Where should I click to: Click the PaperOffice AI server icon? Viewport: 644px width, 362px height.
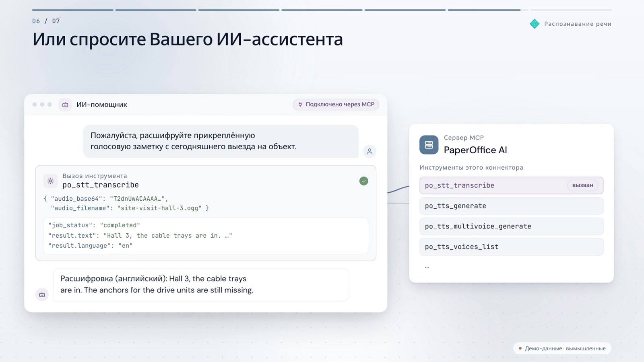pyautogui.click(x=429, y=145)
